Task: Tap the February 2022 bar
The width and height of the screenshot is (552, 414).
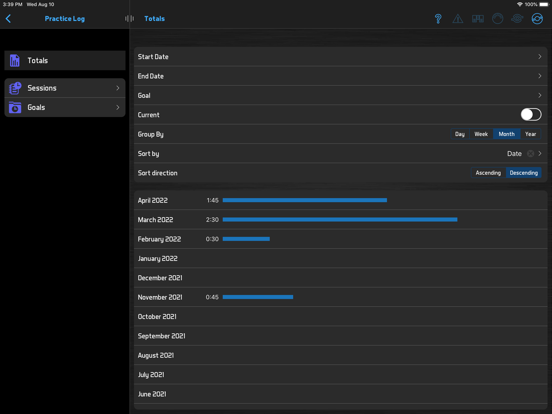Action: click(x=246, y=239)
